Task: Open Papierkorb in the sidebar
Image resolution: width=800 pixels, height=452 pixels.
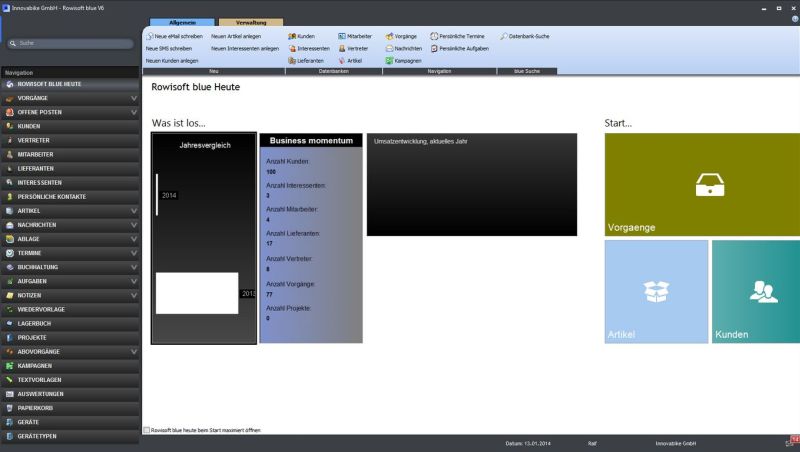Action: coord(70,408)
